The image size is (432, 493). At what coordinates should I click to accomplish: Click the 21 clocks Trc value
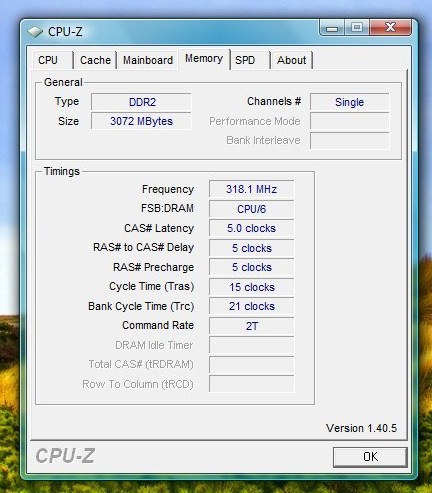coord(252,306)
